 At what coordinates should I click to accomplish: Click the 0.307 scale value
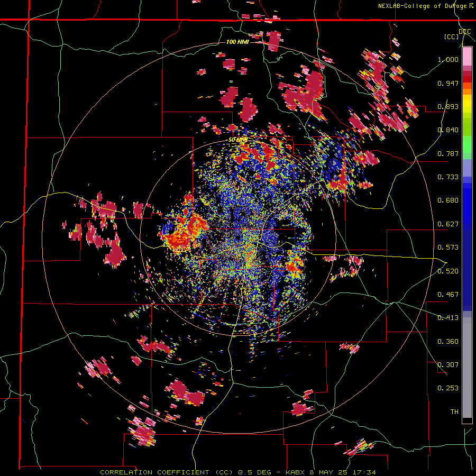(448, 365)
